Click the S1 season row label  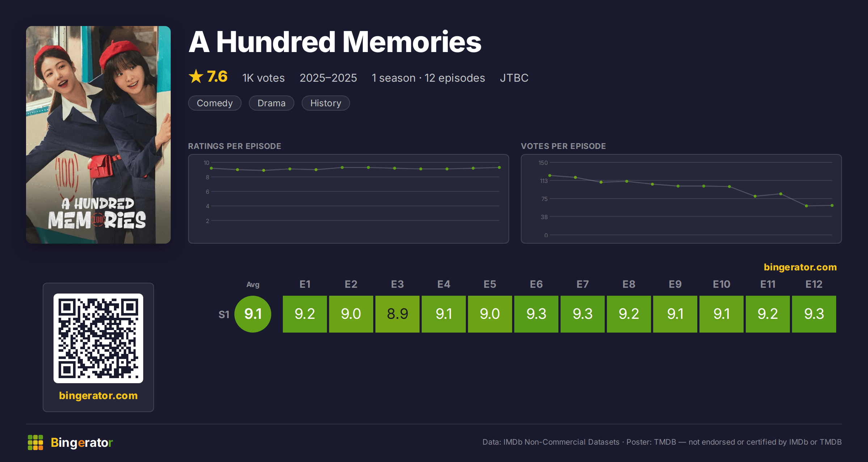pyautogui.click(x=224, y=315)
